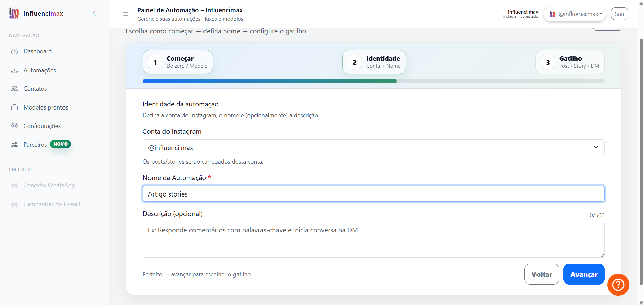Click the 'Descrição (opcional)' label

(173, 214)
